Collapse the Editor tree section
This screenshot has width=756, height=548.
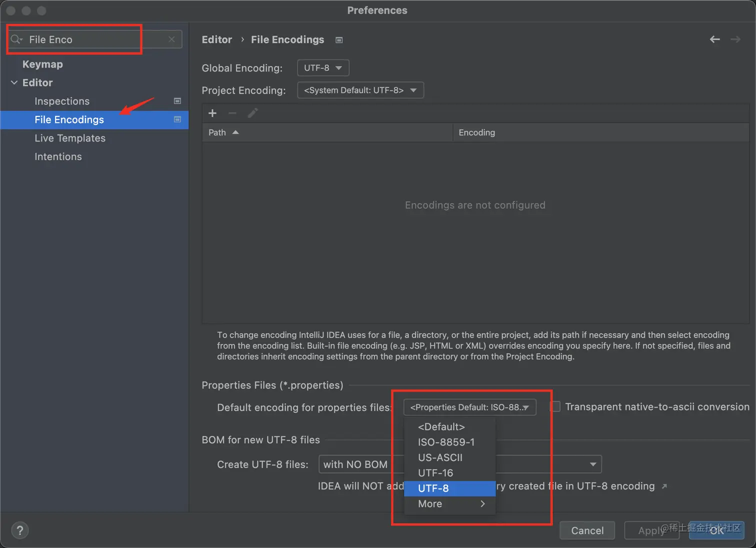pos(14,82)
